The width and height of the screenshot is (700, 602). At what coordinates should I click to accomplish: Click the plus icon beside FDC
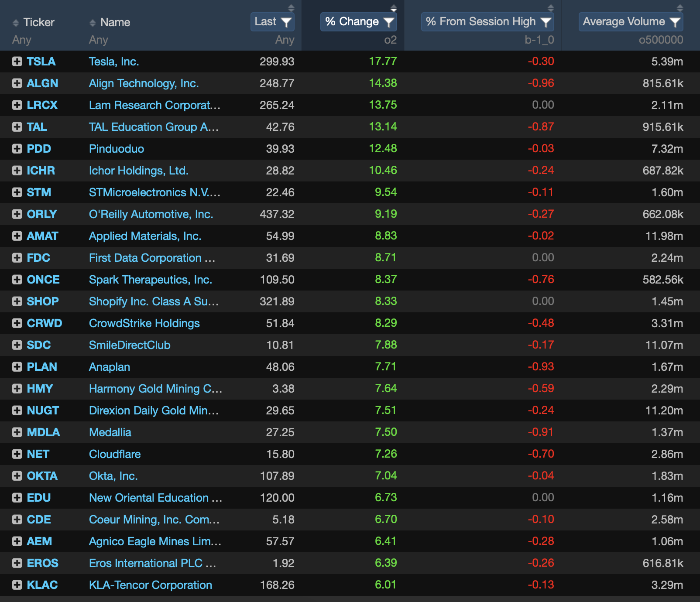pos(17,258)
